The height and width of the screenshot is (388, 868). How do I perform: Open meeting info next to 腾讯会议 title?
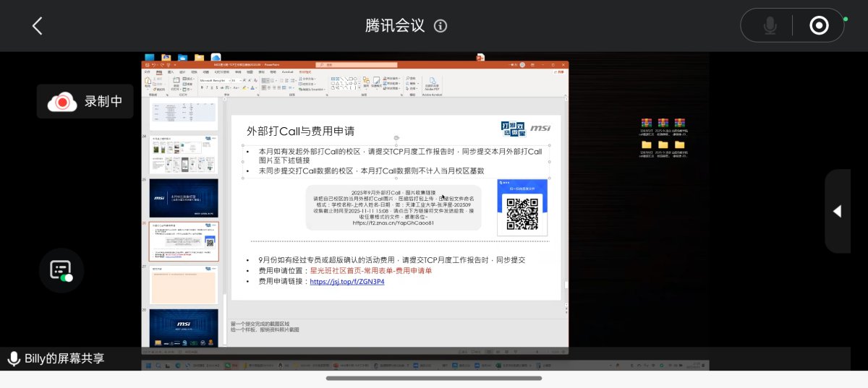coord(440,26)
